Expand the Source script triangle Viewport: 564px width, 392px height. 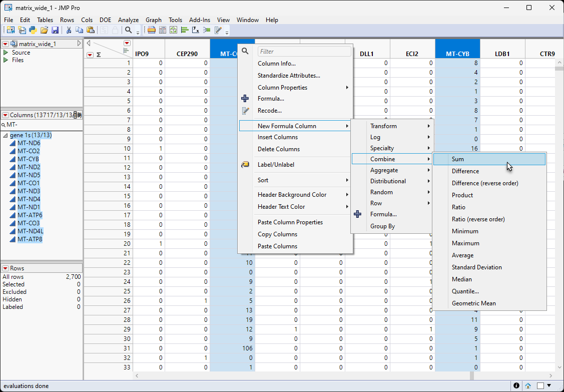tap(6, 53)
